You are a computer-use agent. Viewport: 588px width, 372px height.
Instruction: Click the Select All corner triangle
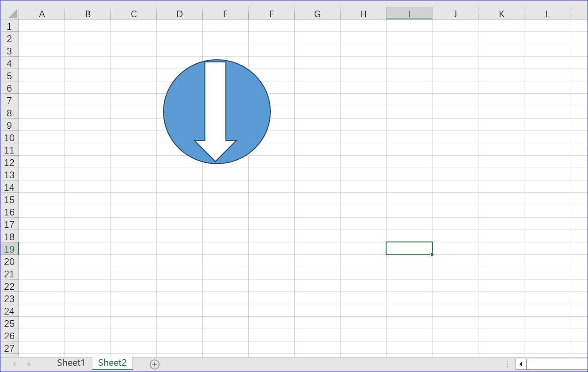pos(13,14)
